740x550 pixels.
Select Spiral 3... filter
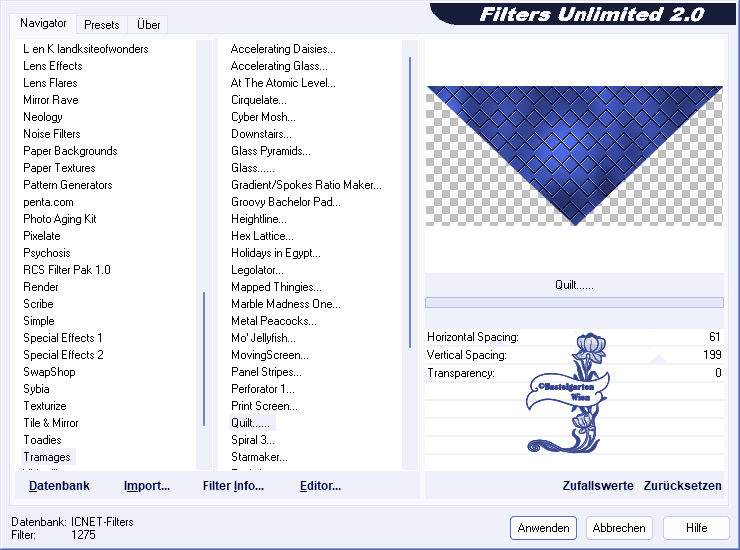pyautogui.click(x=253, y=440)
